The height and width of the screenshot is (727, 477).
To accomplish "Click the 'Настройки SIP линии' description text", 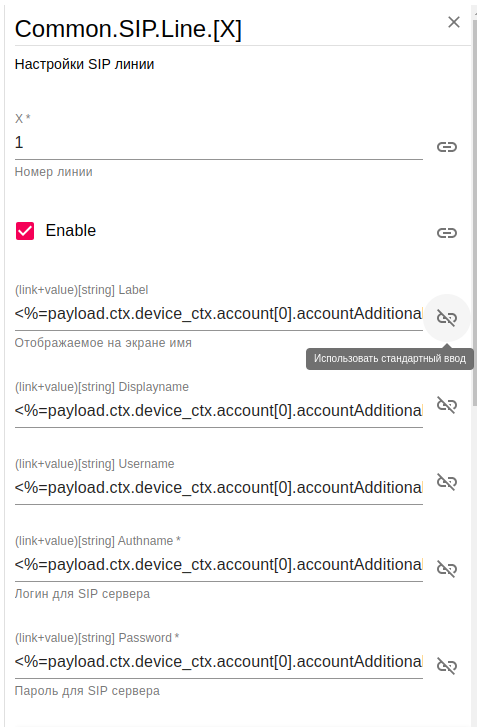I will tap(84, 64).
